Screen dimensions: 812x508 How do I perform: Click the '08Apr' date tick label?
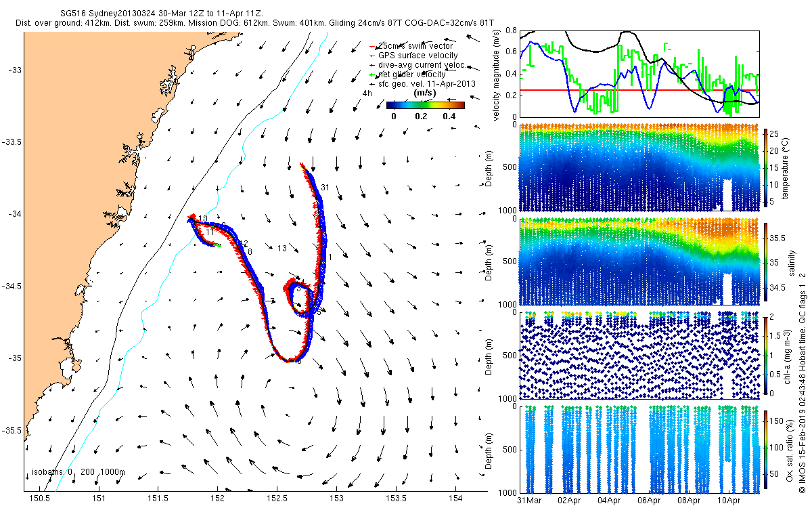click(x=689, y=501)
